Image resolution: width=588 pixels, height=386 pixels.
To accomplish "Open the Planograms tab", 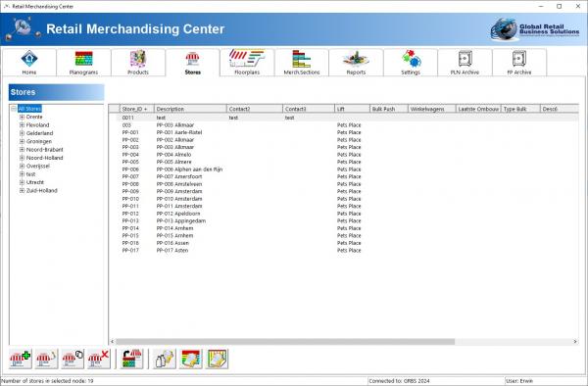I will click(x=83, y=63).
